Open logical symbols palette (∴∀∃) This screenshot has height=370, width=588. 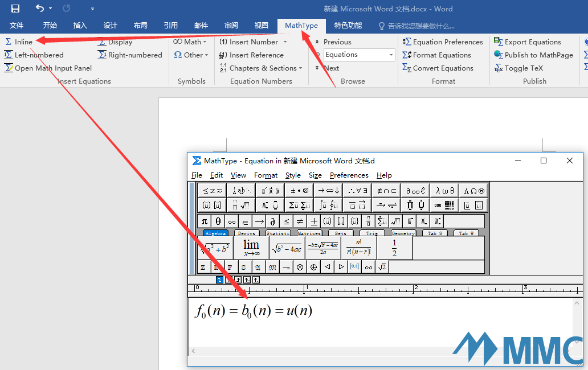[358, 191]
